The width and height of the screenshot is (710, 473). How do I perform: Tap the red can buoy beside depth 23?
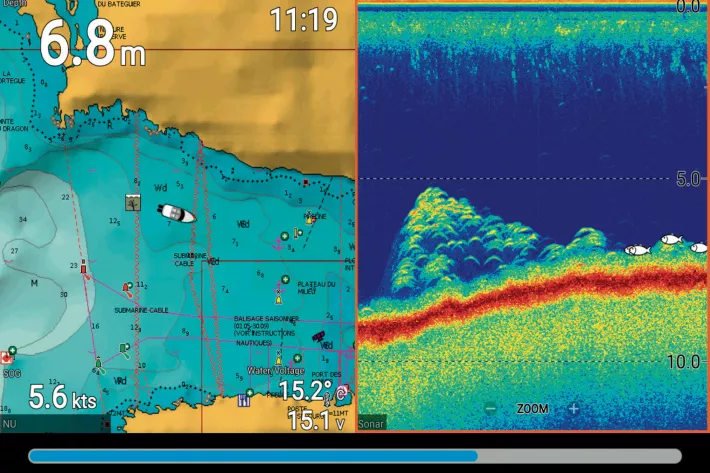click(83, 268)
